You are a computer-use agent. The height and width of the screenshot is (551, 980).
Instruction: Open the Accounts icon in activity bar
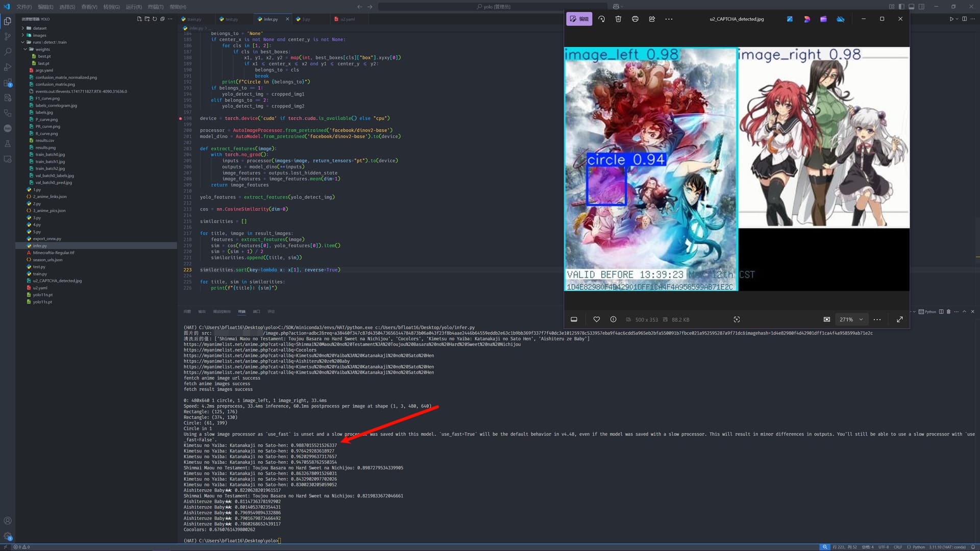[x=8, y=521]
